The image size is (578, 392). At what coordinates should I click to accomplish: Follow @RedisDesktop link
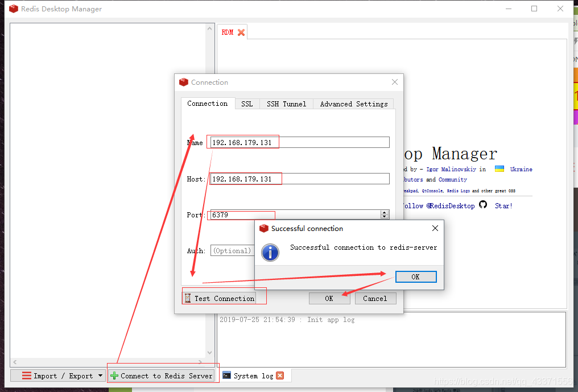[438, 206]
